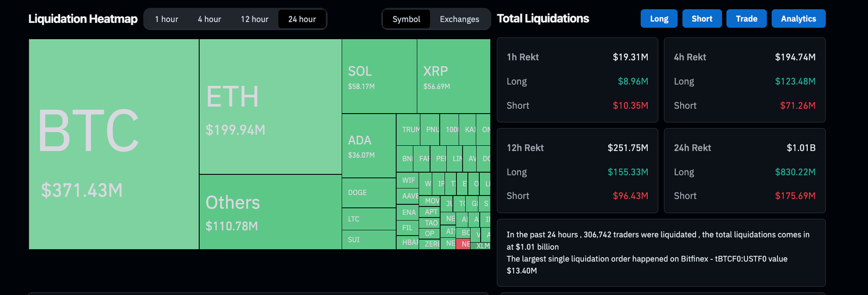Image resolution: width=868 pixels, height=295 pixels.
Task: Select the 24 hour timeframe tab
Action: tap(302, 19)
